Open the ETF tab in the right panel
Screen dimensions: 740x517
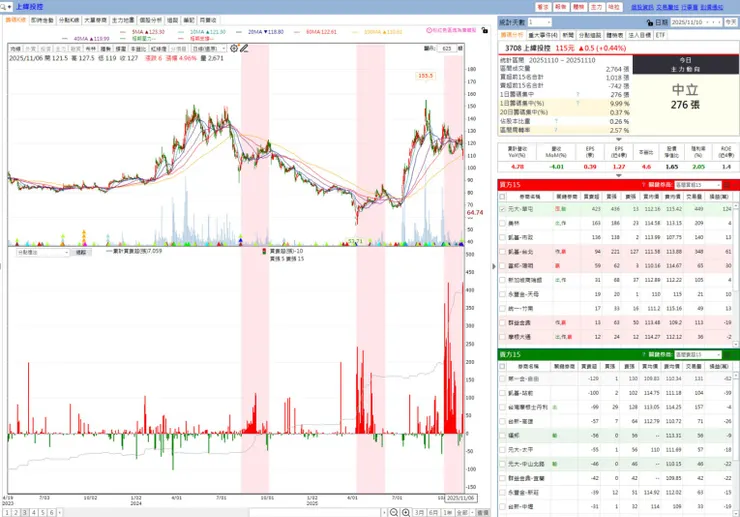[660, 35]
